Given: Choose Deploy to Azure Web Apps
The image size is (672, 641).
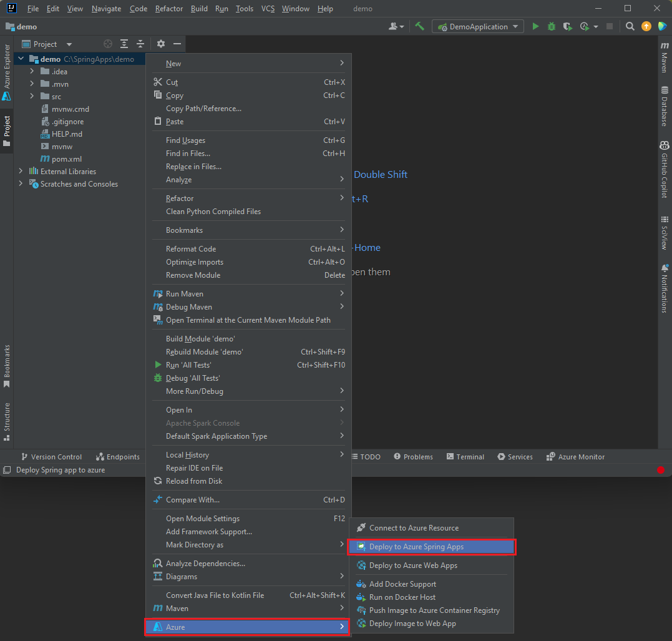Looking at the screenshot, I should 413,565.
